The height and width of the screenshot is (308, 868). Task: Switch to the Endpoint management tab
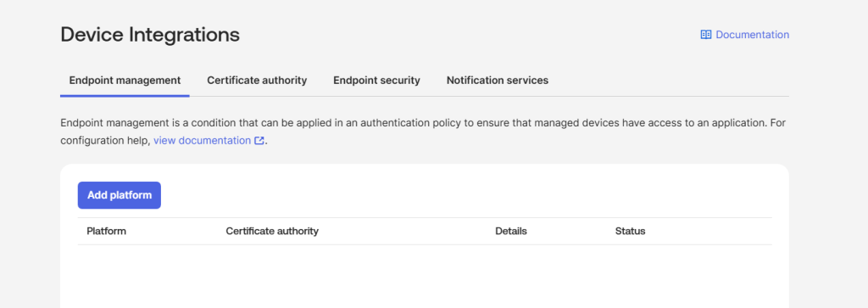point(125,81)
